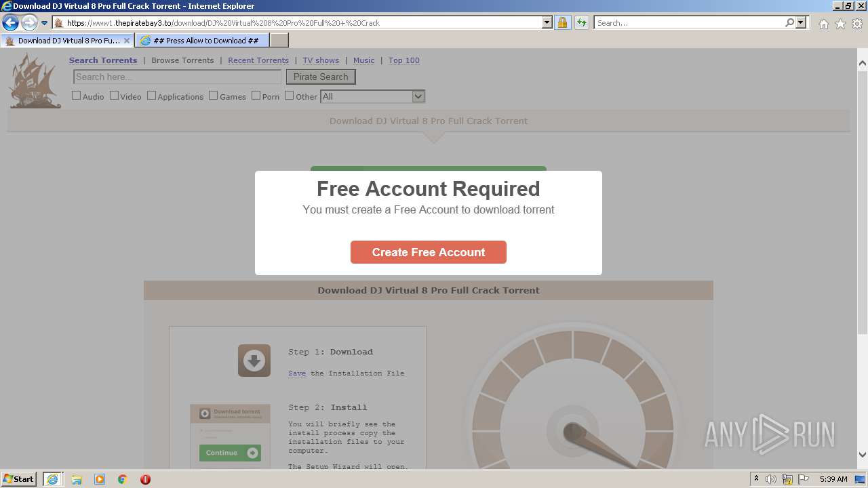Click the Continue arrow icon
Viewport: 868px width, 488px height.
point(253,453)
